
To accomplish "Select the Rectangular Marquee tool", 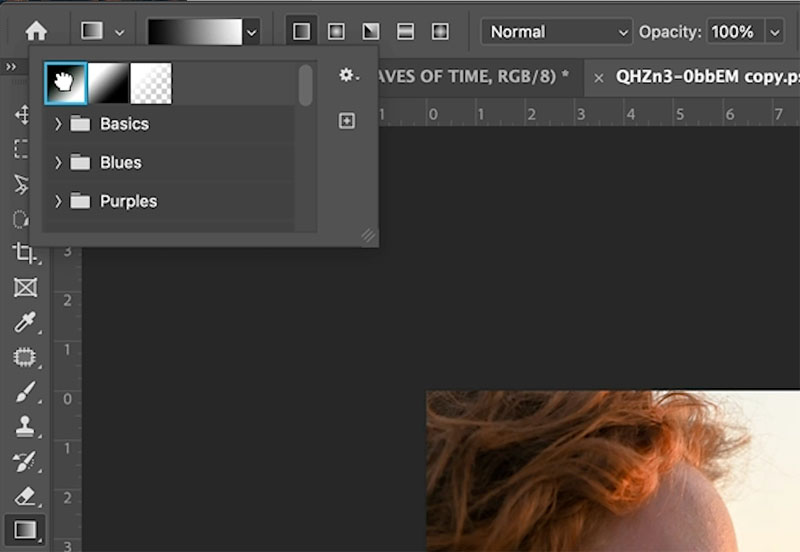I will (x=21, y=149).
